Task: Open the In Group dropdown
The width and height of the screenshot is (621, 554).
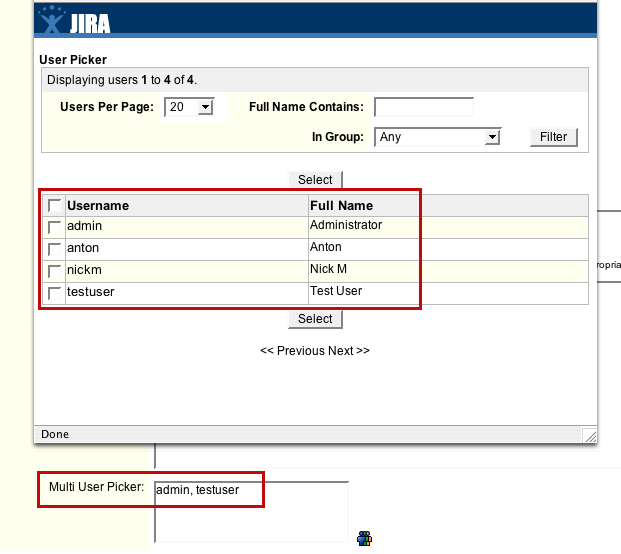Action: point(438,137)
